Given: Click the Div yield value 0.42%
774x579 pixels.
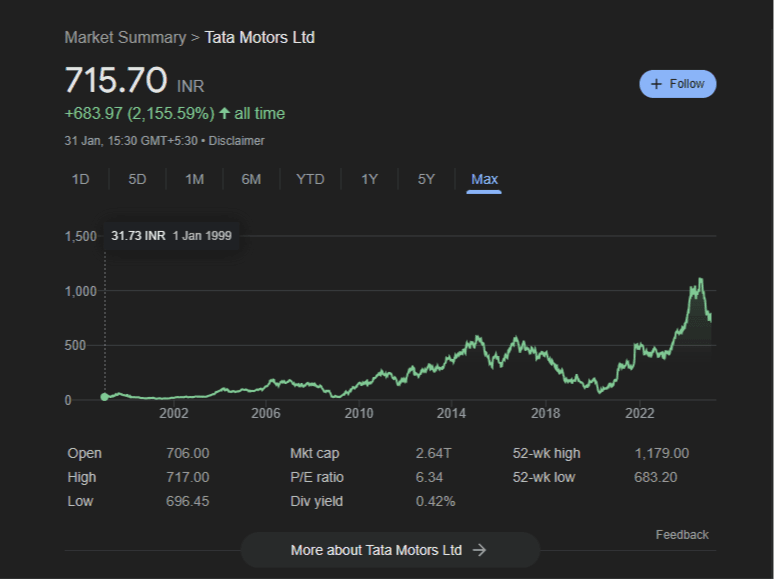Looking at the screenshot, I should [x=435, y=502].
